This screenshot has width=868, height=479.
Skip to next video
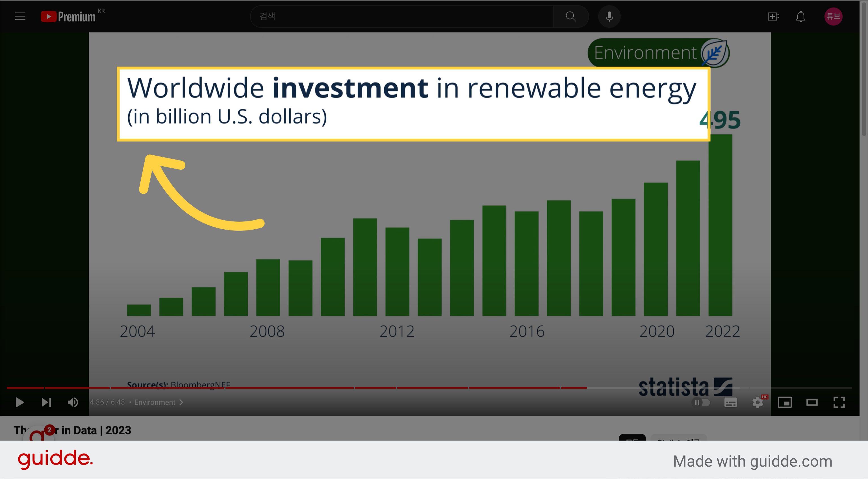coord(46,402)
